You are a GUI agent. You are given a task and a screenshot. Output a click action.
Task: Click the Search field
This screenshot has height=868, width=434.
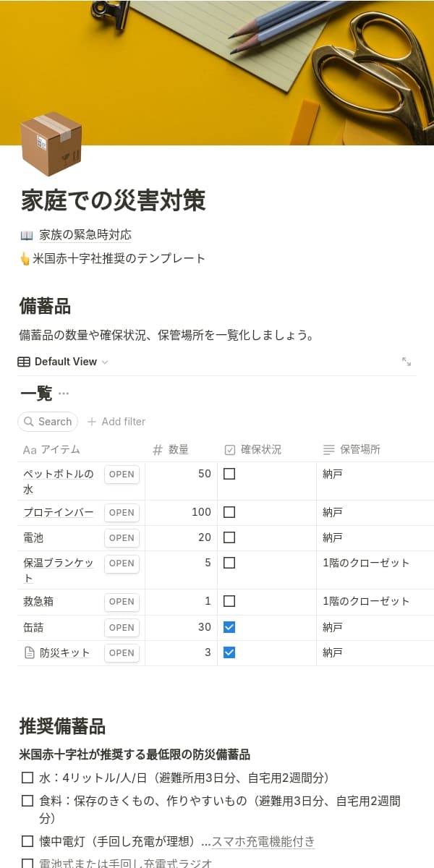(48, 422)
